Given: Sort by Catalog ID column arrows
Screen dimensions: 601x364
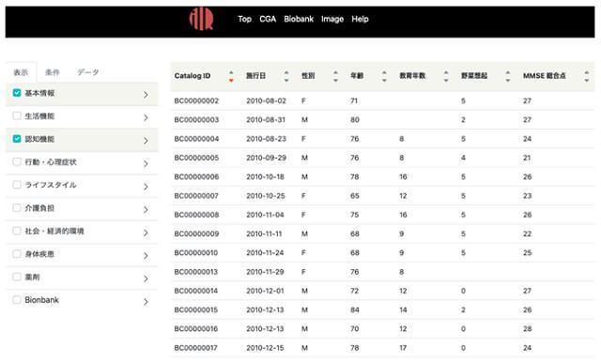Looking at the screenshot, I should coord(231,76).
